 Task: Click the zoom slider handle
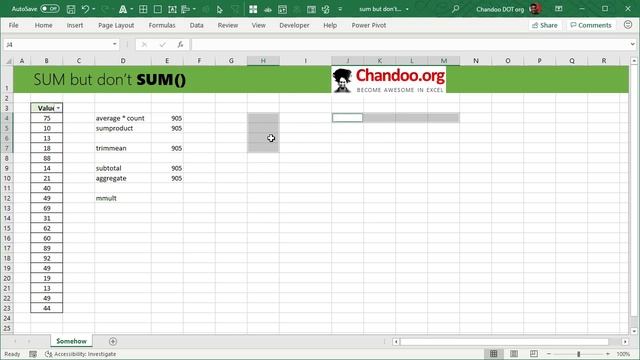click(578, 354)
